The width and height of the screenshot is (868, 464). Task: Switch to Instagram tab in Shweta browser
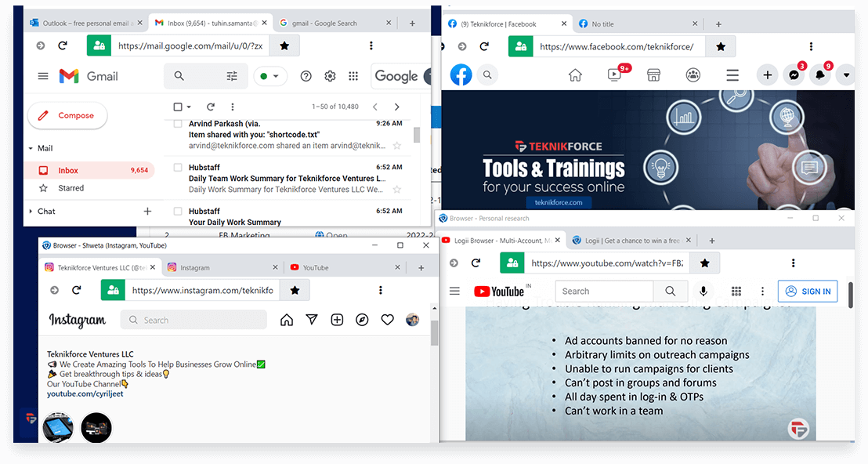click(222, 267)
